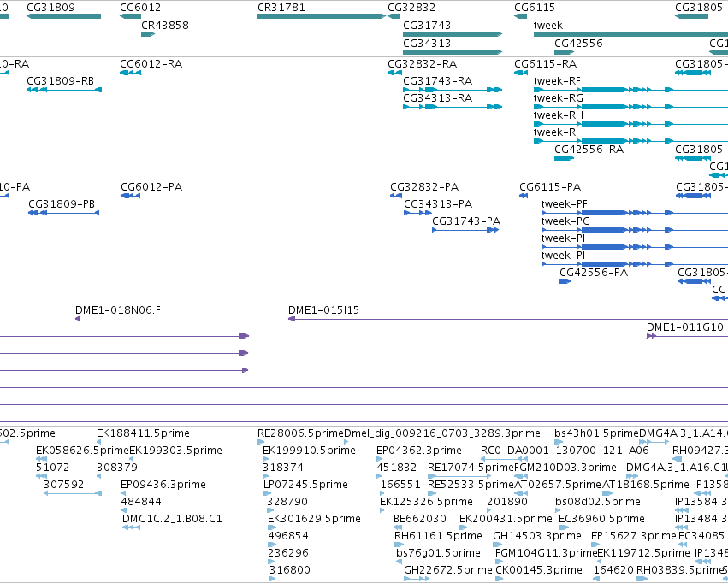Select the CG34313 gene bar
728x583 pixels.
453,52
